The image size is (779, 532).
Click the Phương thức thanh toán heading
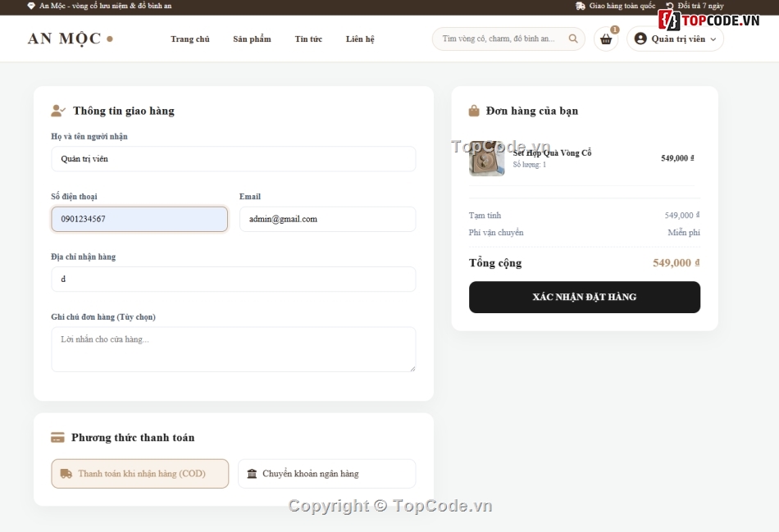click(x=133, y=438)
